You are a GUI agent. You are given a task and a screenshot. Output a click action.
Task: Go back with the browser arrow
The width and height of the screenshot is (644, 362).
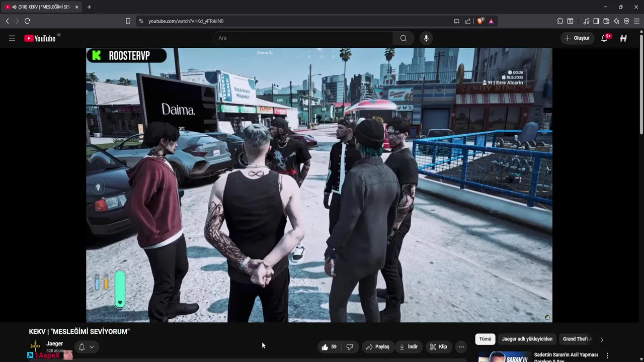pos(7,21)
